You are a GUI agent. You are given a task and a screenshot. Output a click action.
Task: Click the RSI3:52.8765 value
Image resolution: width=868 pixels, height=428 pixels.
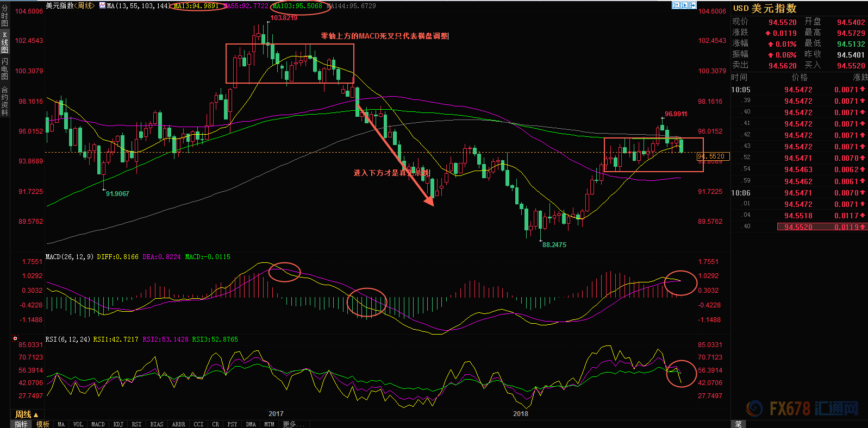pyautogui.click(x=215, y=339)
